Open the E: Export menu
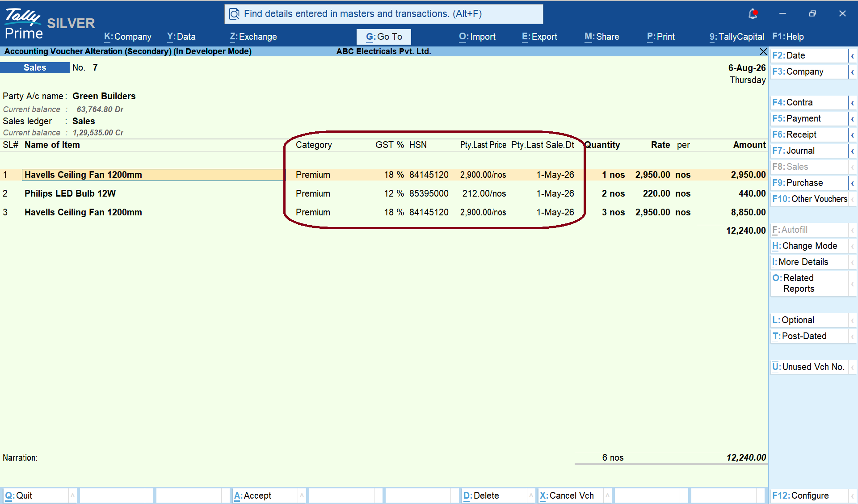The width and height of the screenshot is (858, 504). [x=540, y=37]
